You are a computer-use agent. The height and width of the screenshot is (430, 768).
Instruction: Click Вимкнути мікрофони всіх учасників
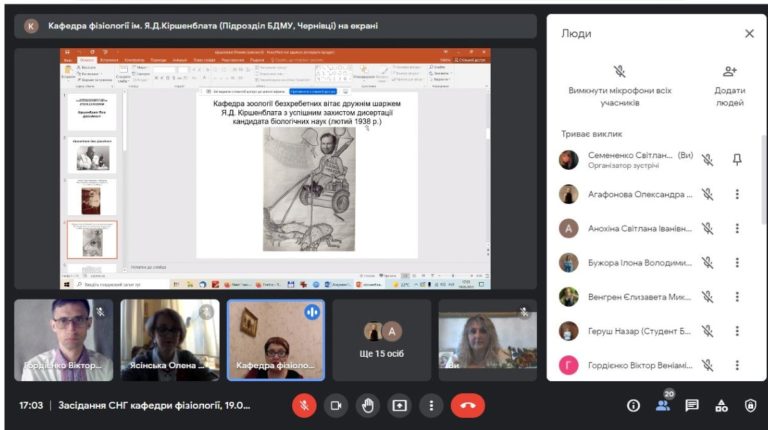(619, 82)
